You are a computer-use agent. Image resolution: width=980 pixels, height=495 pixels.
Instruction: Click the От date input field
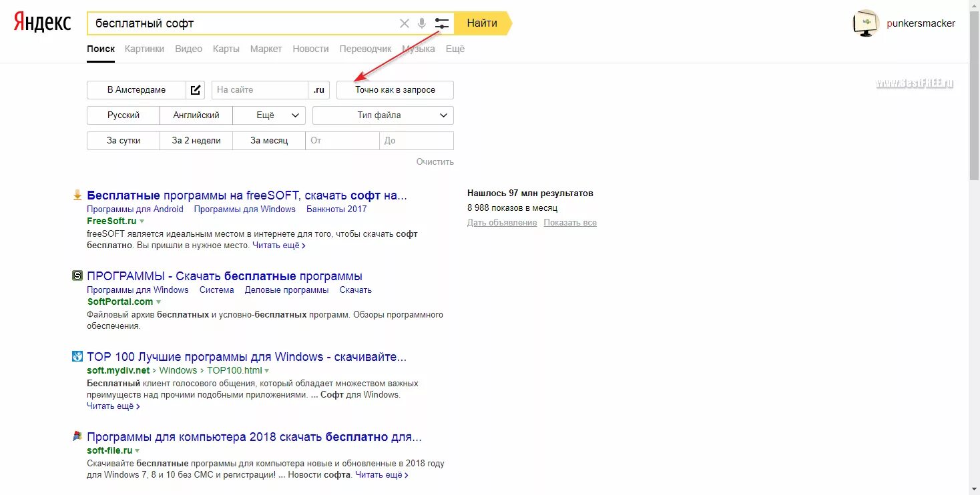click(x=342, y=141)
